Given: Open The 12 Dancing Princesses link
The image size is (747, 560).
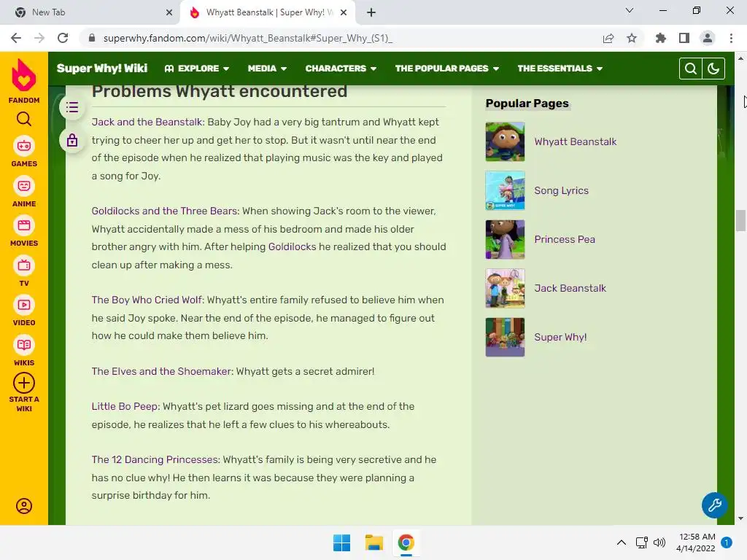Looking at the screenshot, I should 156,460.
